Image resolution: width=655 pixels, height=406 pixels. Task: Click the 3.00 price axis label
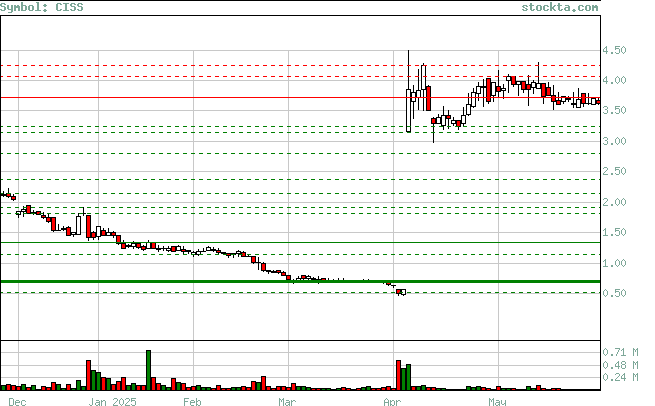[614, 141]
